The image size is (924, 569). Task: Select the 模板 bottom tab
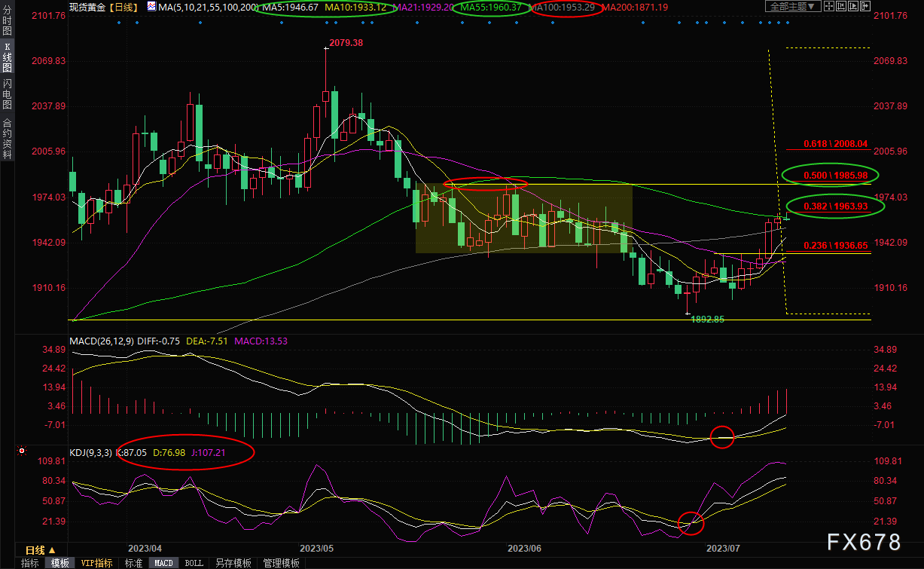pyautogui.click(x=60, y=563)
